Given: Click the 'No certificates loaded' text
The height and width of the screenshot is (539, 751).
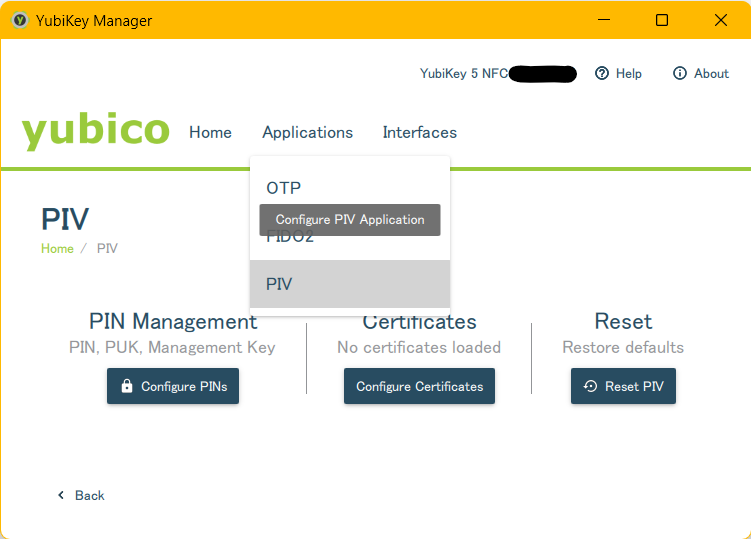Looking at the screenshot, I should click(x=419, y=347).
